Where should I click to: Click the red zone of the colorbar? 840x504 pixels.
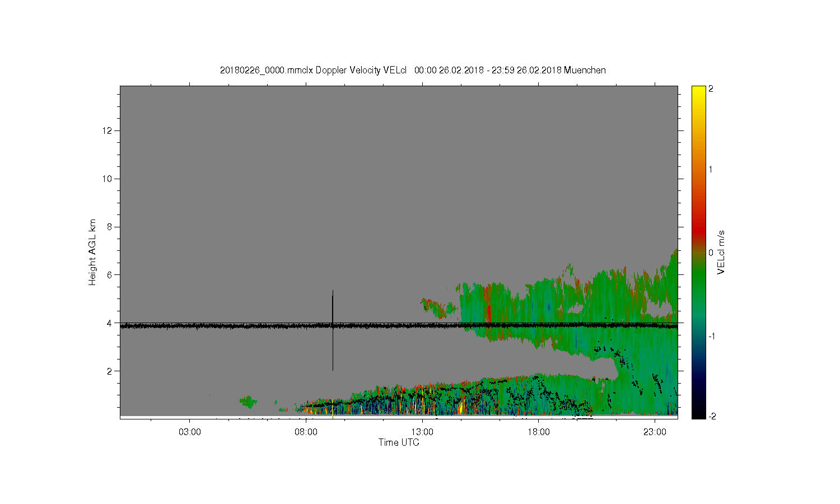[x=698, y=227]
